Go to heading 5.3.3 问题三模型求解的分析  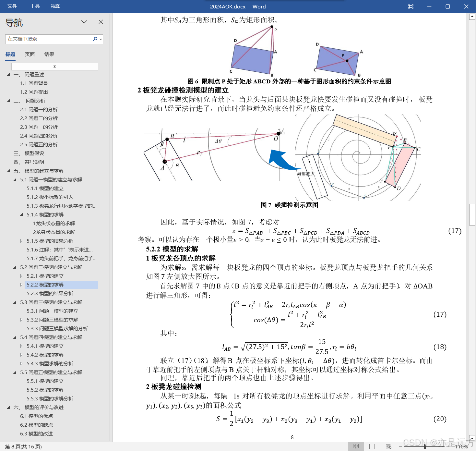pos(57,329)
